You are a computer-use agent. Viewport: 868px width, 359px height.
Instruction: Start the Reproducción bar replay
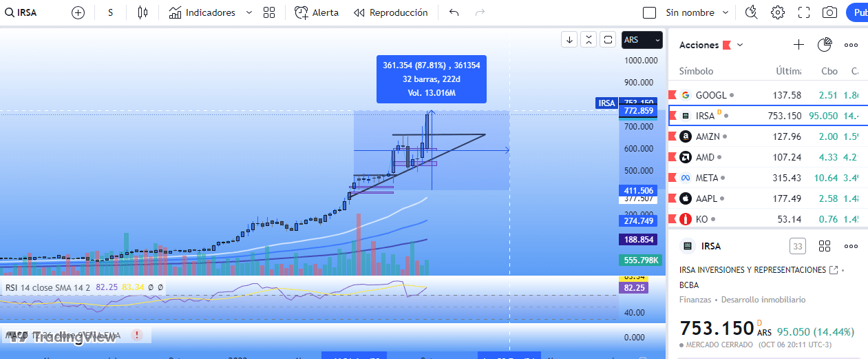pos(391,12)
